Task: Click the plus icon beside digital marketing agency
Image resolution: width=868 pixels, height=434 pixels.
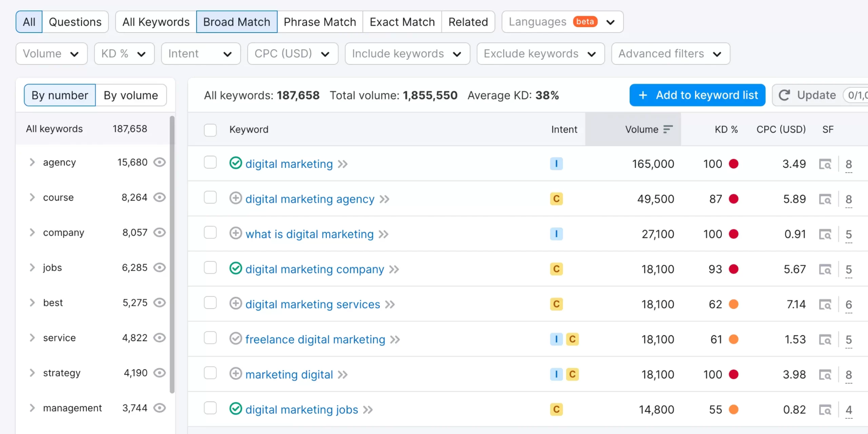Action: point(236,198)
